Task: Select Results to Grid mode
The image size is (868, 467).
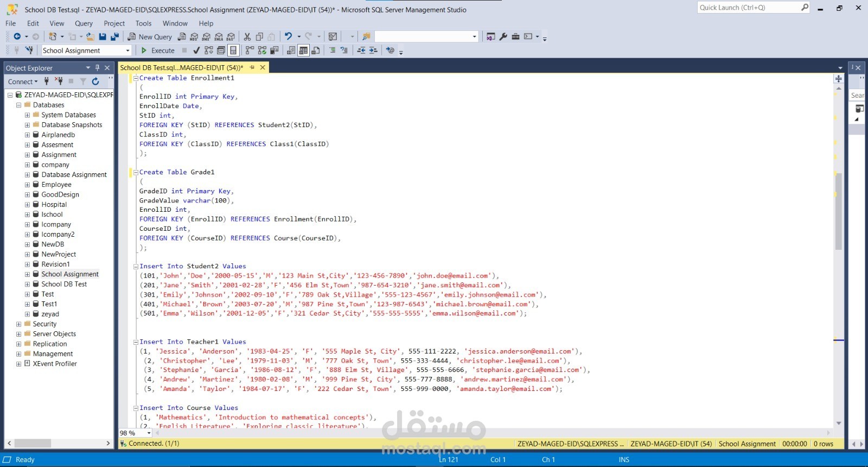Action: (303, 51)
